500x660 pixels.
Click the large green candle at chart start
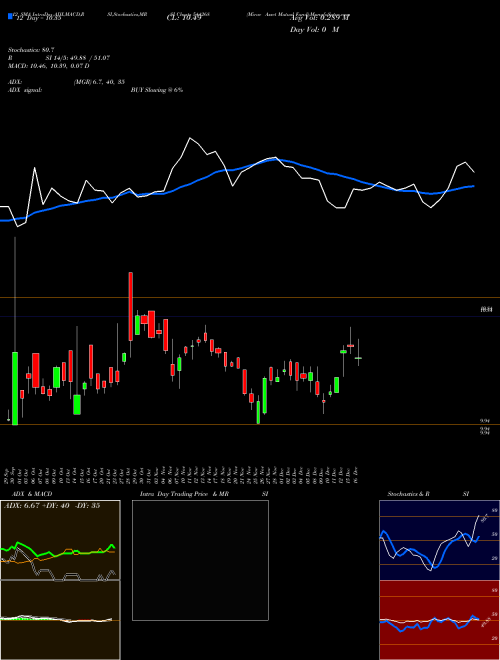coord(15,388)
